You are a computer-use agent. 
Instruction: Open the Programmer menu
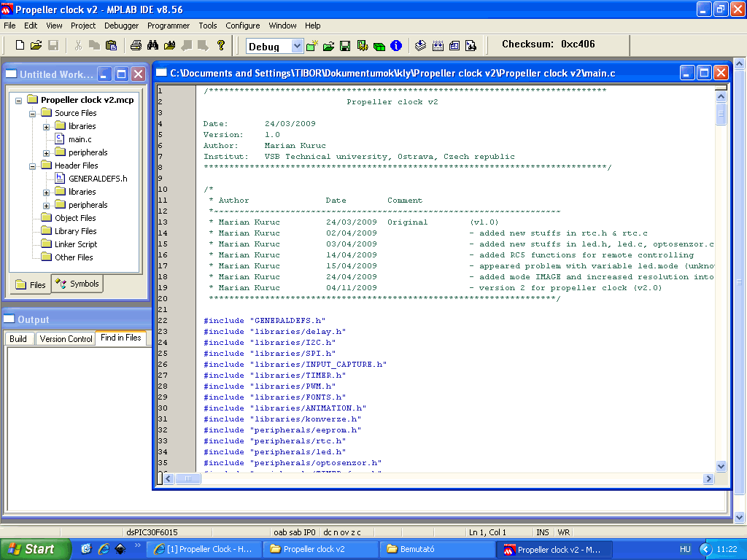(x=169, y=26)
